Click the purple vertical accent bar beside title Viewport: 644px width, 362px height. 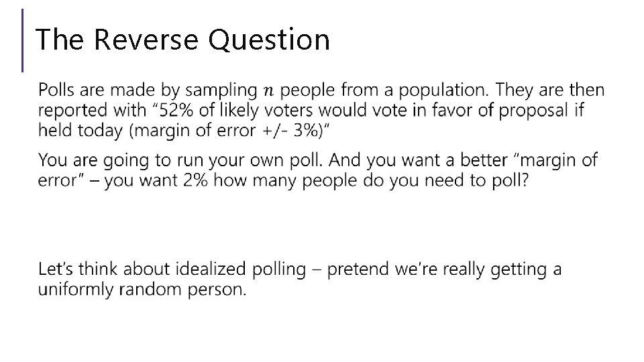tap(22, 41)
